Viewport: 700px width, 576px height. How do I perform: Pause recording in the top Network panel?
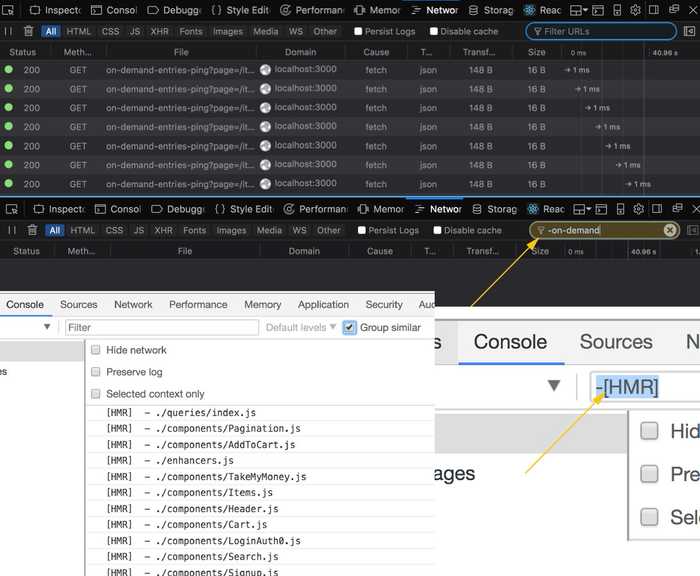(x=10, y=32)
